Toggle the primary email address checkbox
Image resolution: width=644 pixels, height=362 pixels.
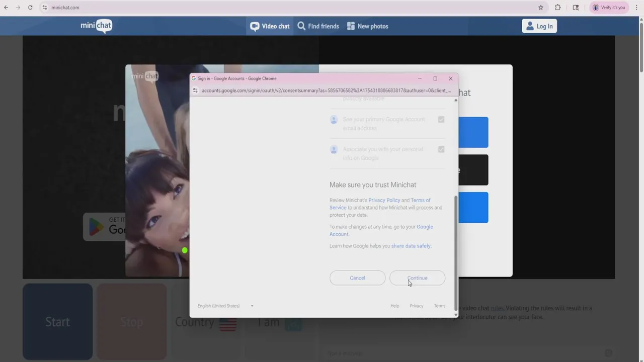[x=441, y=120]
